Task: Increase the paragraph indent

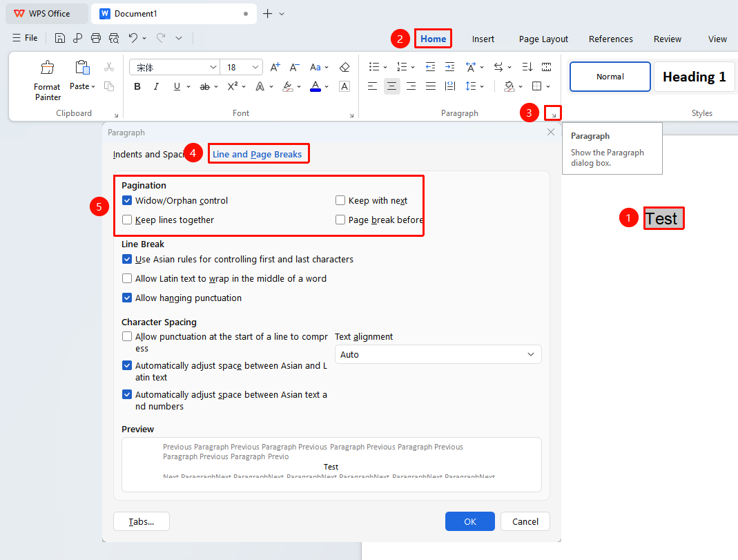Action: coord(450,67)
